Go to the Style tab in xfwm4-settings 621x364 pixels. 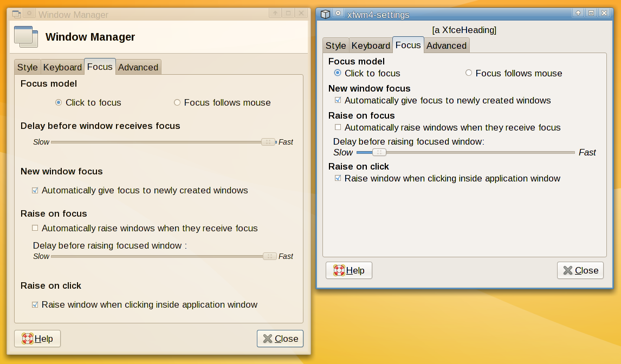pos(336,45)
